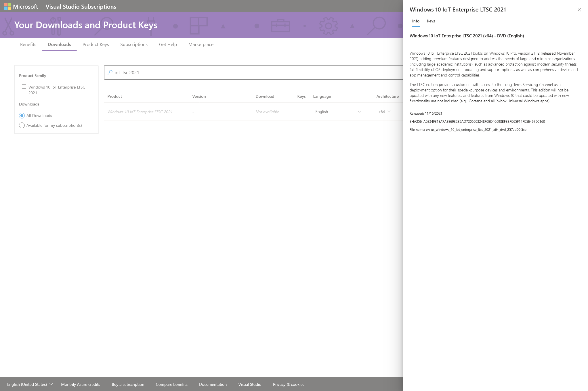This screenshot has height=391, width=588.
Task: Select Available for my subscription(s) option
Action: [x=22, y=125]
